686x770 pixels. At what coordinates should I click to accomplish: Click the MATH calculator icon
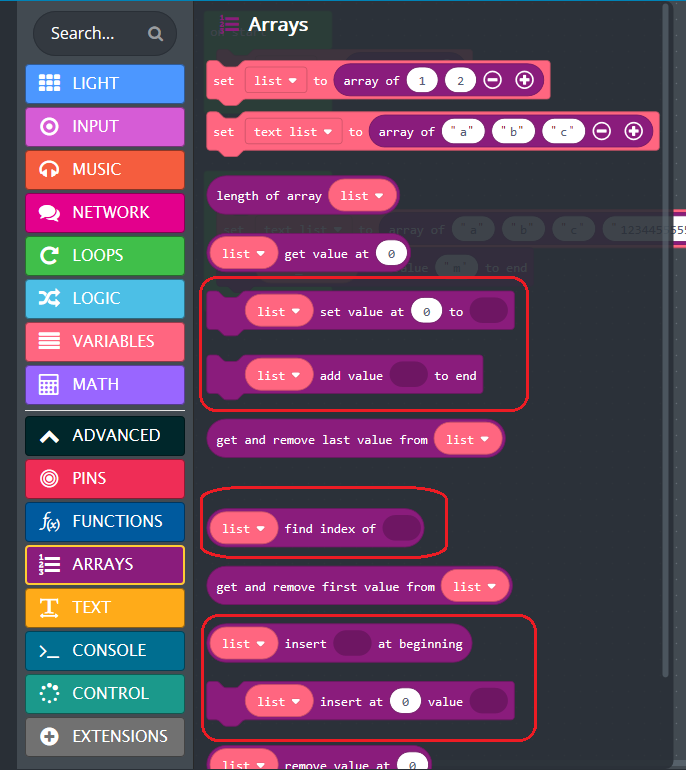click(x=49, y=385)
